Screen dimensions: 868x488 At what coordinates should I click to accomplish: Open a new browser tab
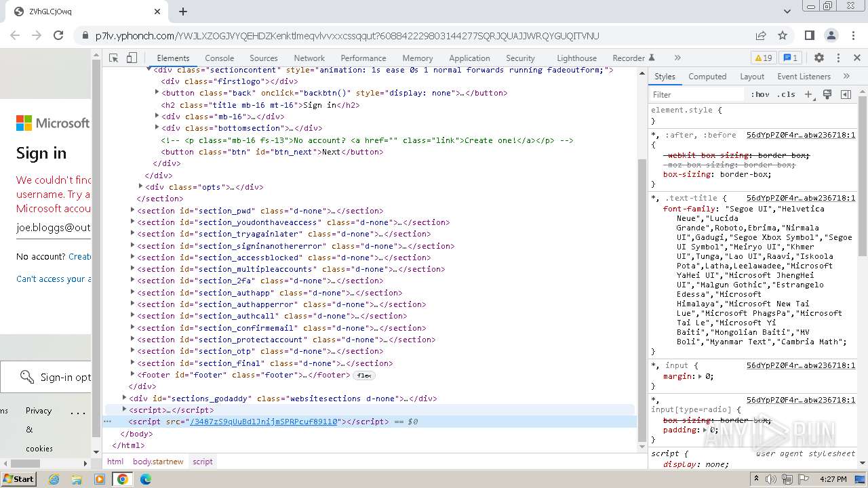(183, 12)
